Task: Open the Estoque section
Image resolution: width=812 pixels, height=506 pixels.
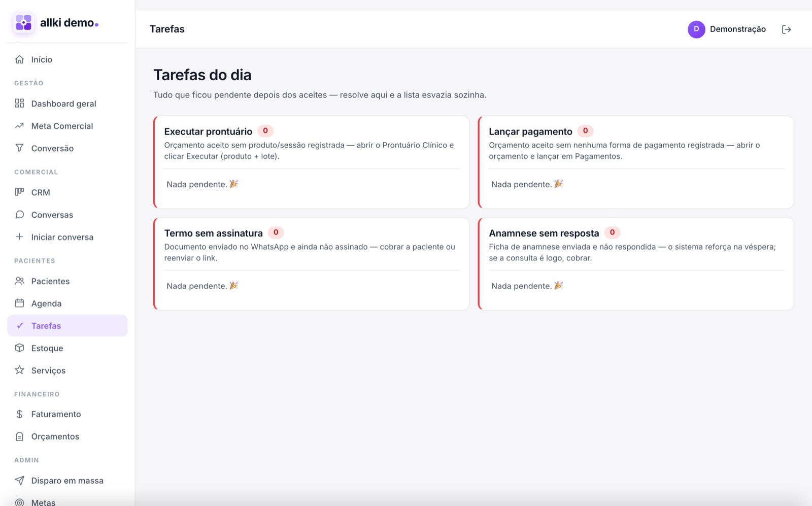Action: pyautogui.click(x=67, y=348)
